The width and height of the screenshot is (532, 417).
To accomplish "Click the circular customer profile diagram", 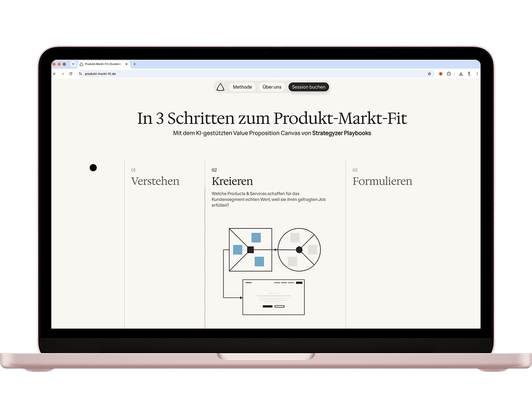I will click(299, 250).
